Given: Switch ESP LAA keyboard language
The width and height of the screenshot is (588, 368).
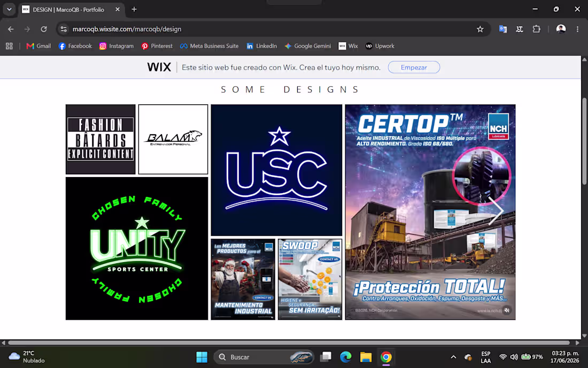Looking at the screenshot, I should (x=485, y=357).
